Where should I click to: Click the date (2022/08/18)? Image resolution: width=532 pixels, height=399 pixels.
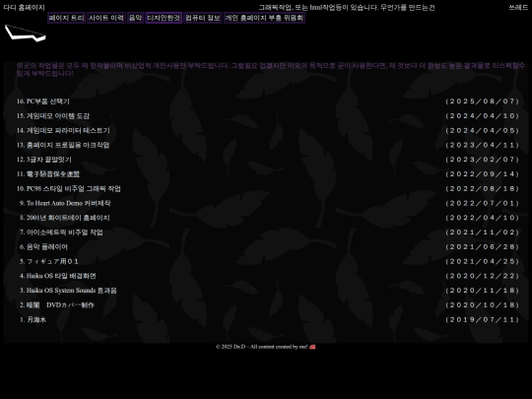482,189
